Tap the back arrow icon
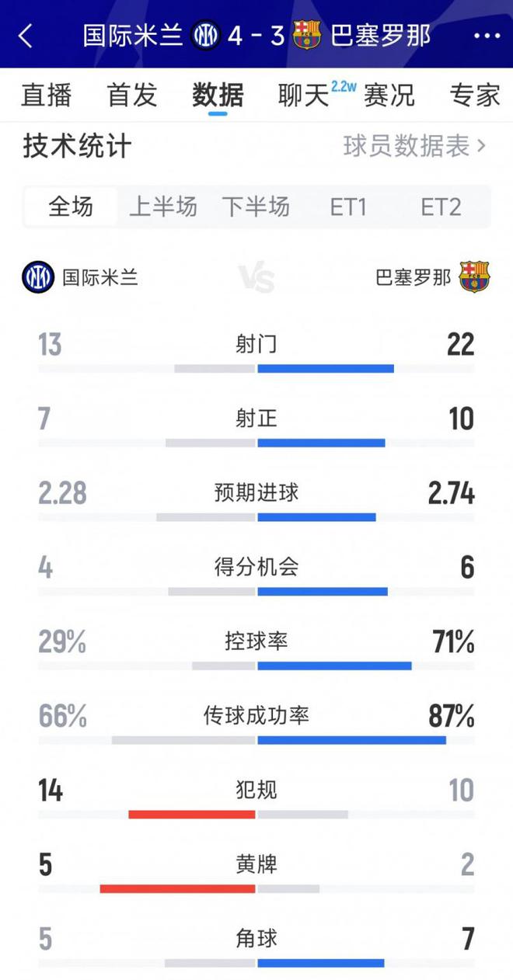The height and width of the screenshot is (980, 513). coord(26,35)
